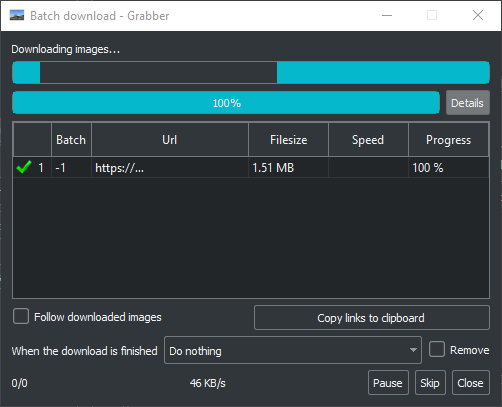This screenshot has width=502, height=407.
Task: Toggle the Remove checkbox
Action: point(437,349)
